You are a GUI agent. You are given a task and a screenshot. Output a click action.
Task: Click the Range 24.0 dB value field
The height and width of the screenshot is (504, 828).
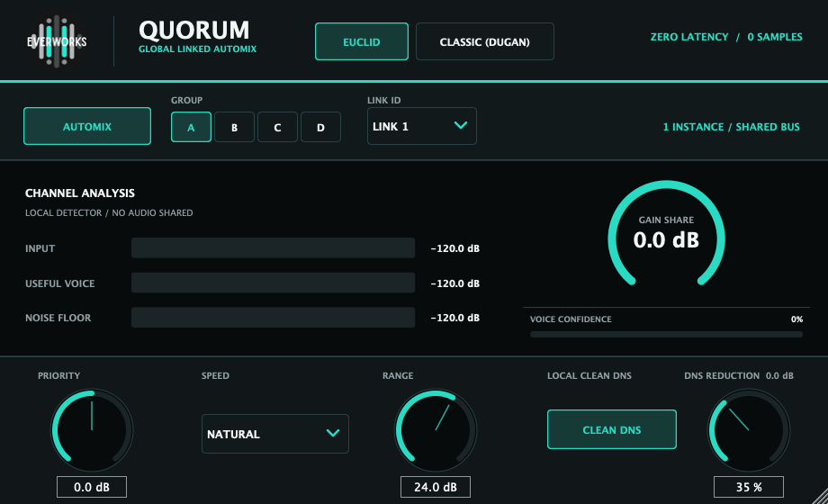click(436, 487)
